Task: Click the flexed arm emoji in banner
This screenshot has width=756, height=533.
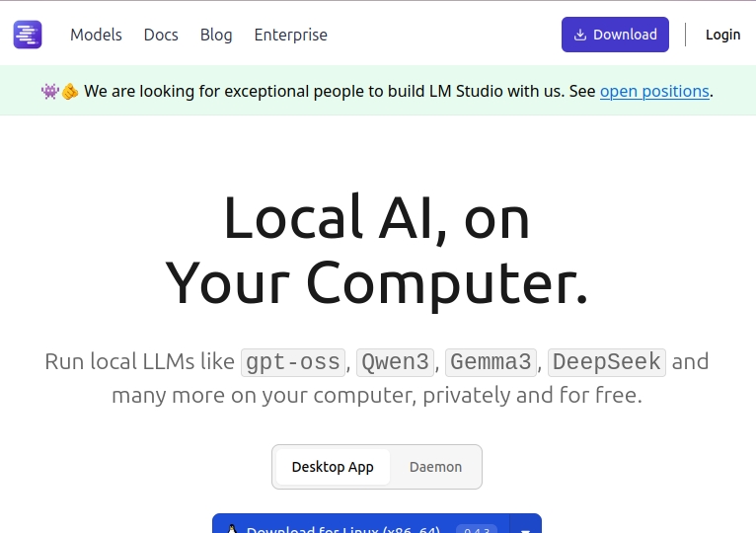Action: [70, 92]
